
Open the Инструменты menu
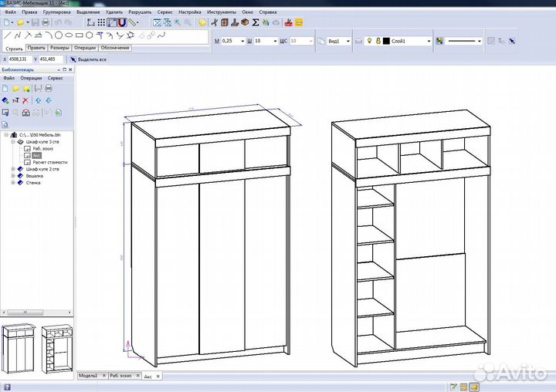tap(222, 13)
